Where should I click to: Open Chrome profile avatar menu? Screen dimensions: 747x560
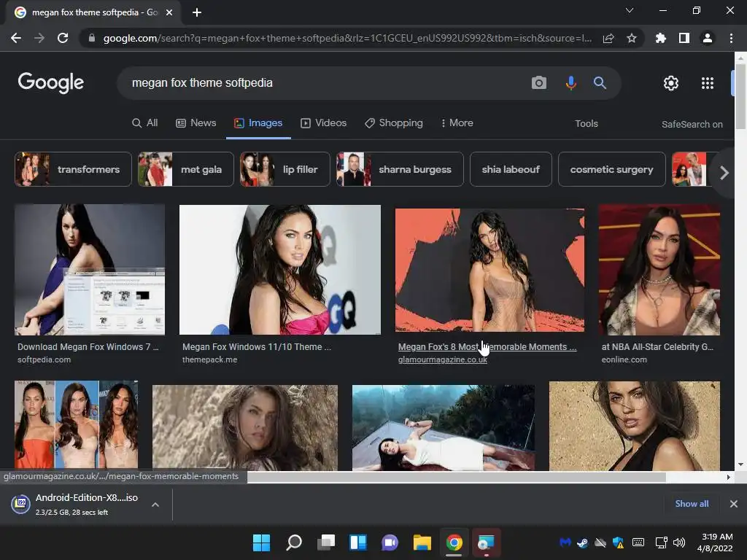(708, 38)
